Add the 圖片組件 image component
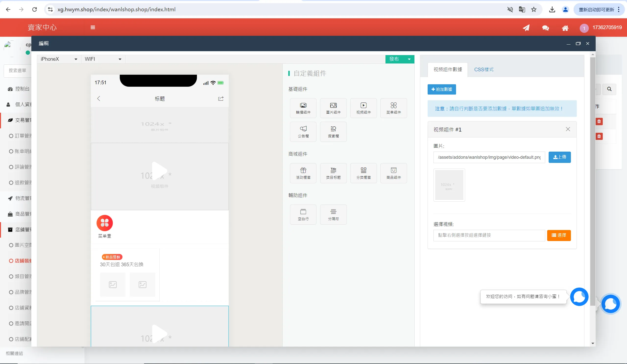Screen dimensions: 627x364 [333, 108]
